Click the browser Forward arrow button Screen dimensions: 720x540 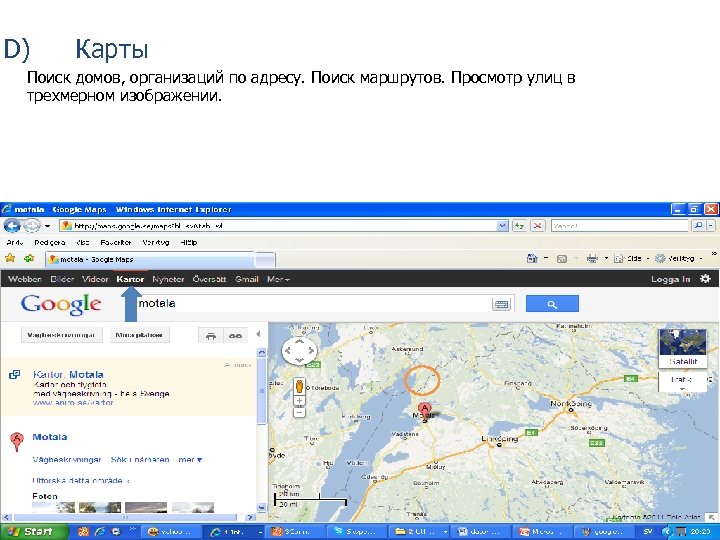pyautogui.click(x=31, y=226)
